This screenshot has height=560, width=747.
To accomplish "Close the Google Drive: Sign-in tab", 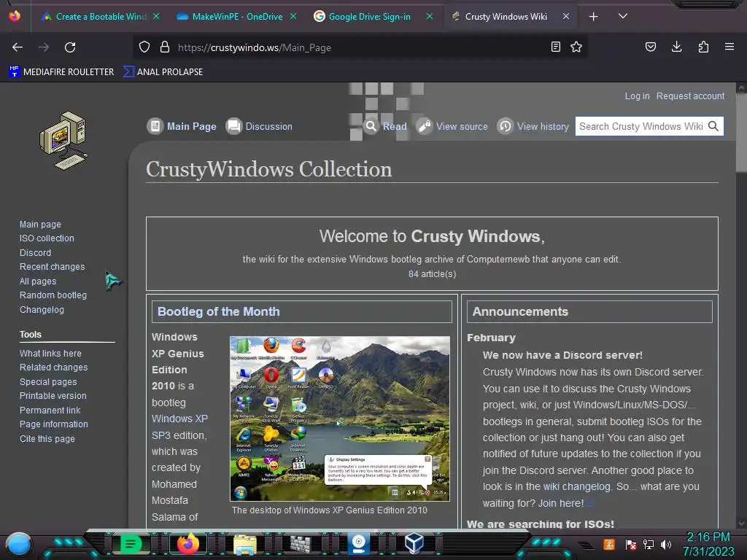I will tap(430, 17).
